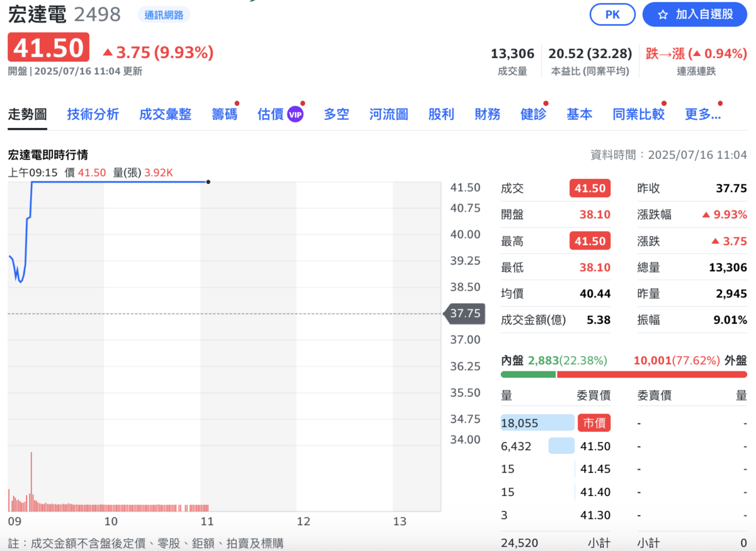Click the 內盤 2,883(22.38%) text

coord(554,361)
